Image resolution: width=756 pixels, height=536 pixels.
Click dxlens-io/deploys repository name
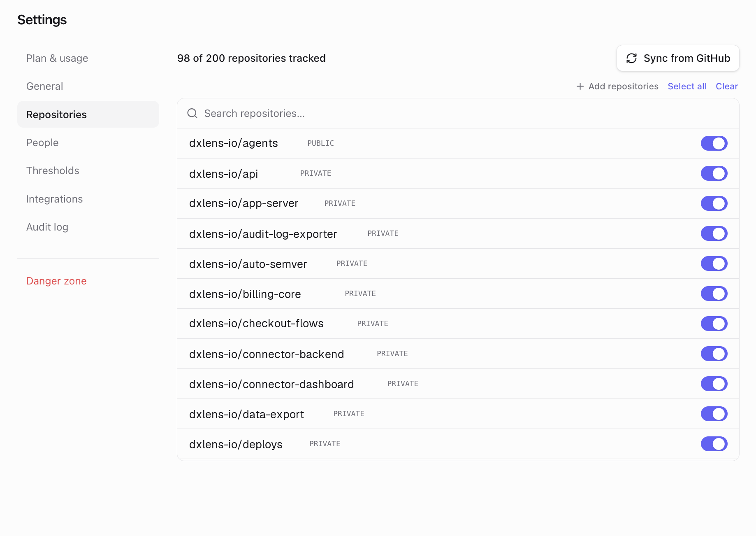click(x=236, y=444)
